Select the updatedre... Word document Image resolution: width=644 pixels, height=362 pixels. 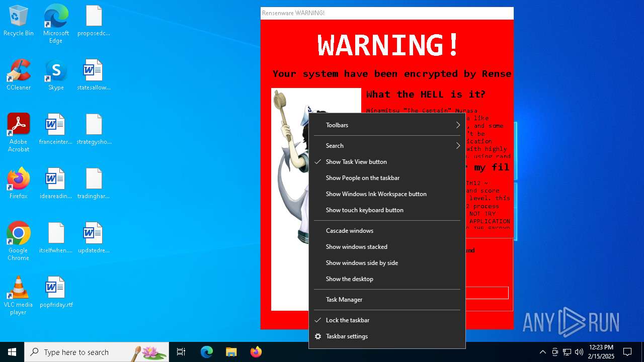[x=94, y=238]
